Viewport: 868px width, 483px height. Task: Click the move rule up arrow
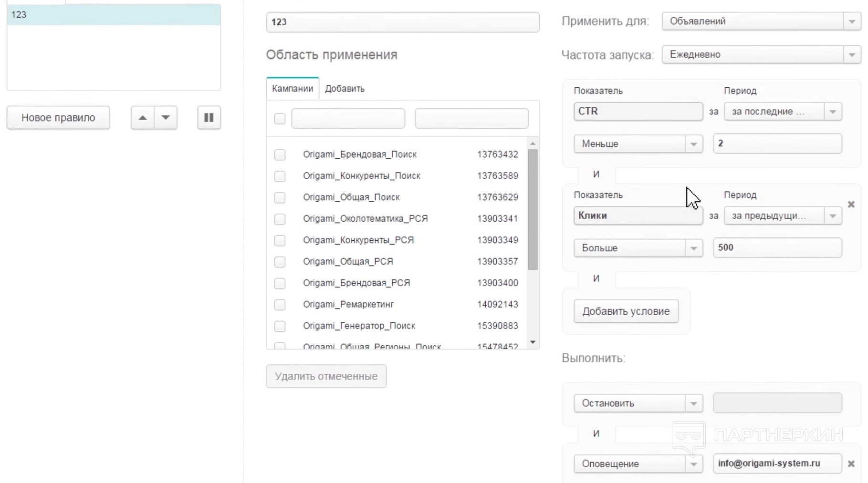coord(142,118)
